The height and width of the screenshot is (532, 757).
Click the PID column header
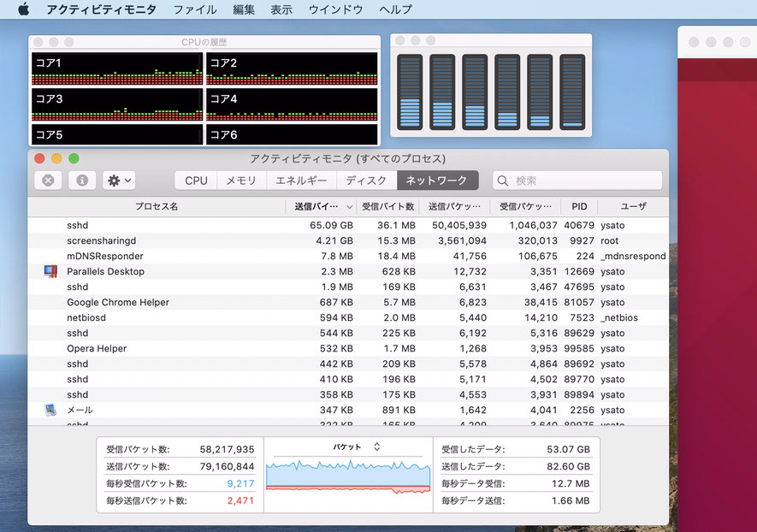579,207
